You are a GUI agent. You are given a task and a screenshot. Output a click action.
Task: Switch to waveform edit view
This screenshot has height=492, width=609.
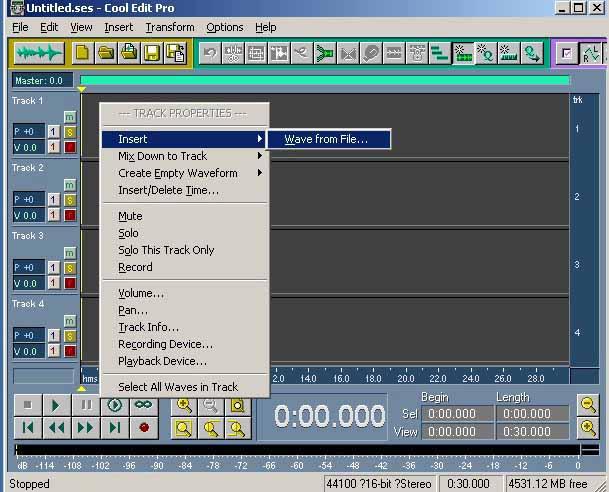(x=39, y=53)
